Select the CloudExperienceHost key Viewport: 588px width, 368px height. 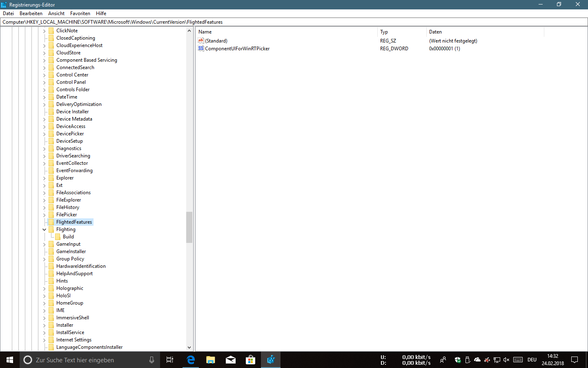click(79, 45)
